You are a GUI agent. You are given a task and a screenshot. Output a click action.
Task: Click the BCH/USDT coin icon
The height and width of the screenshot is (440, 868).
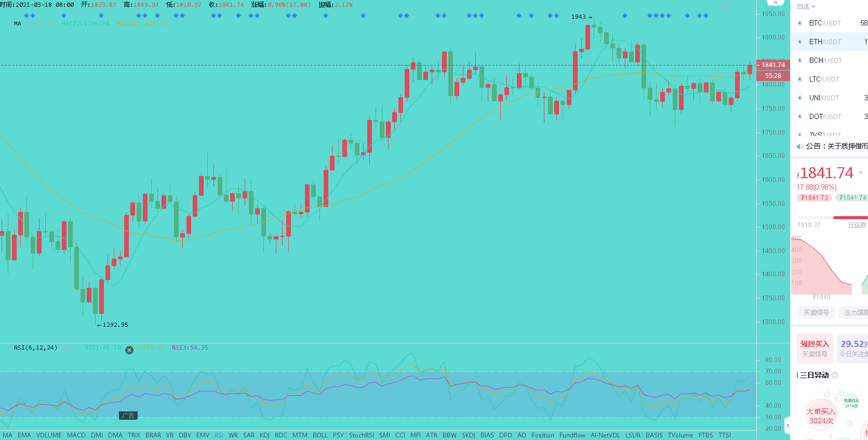[x=800, y=60]
